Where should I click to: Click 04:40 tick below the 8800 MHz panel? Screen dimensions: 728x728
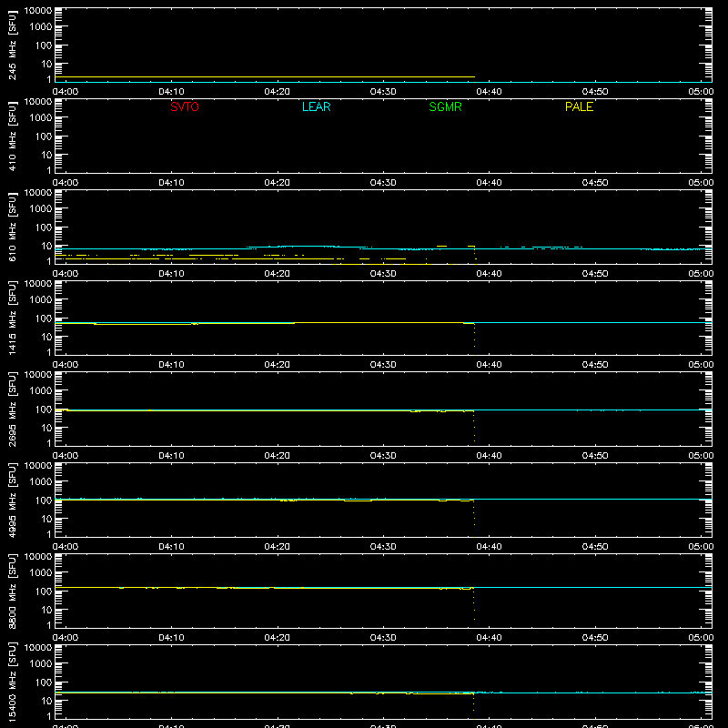[489, 638]
